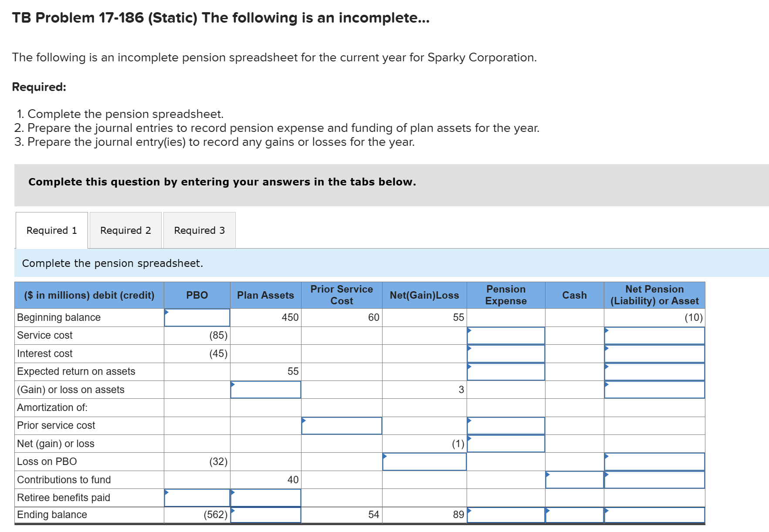Click PBO Beginning balance input field

[x=197, y=317]
